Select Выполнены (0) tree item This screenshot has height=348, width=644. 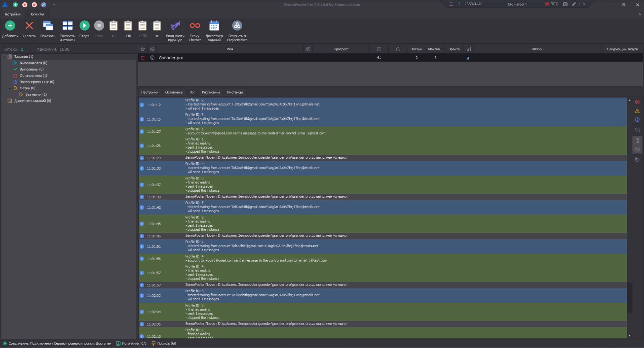tap(32, 69)
